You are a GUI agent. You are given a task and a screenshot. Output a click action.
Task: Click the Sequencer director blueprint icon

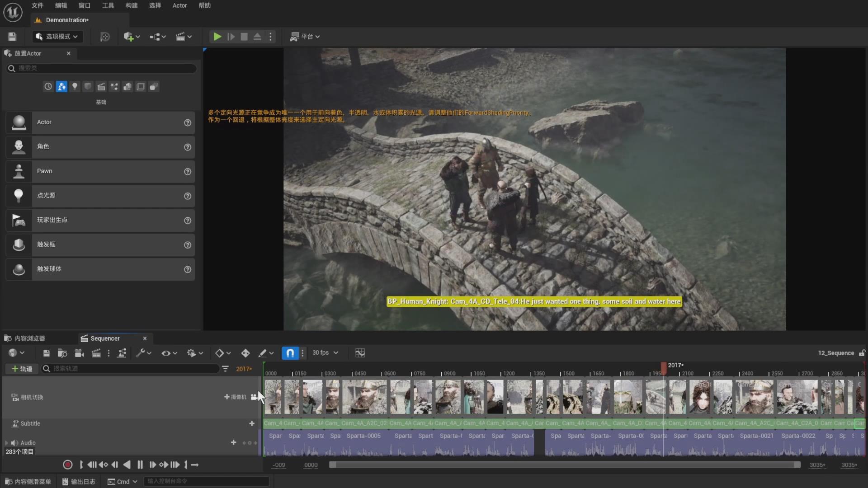click(122, 353)
